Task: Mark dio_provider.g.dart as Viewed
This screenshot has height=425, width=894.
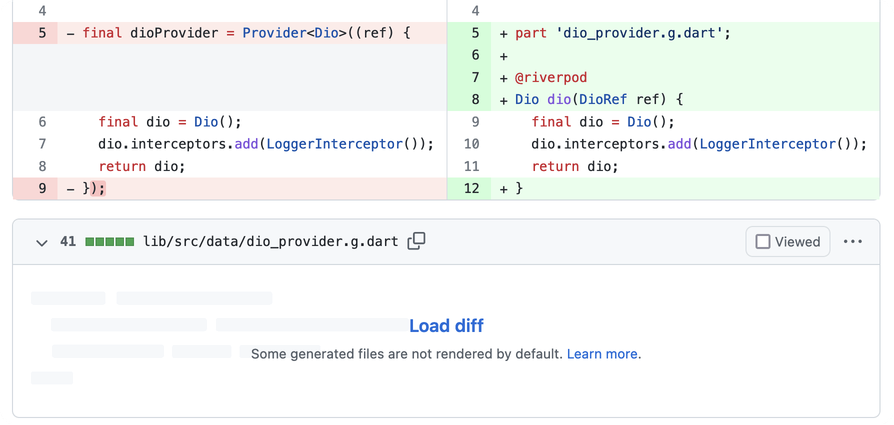Action: click(787, 242)
